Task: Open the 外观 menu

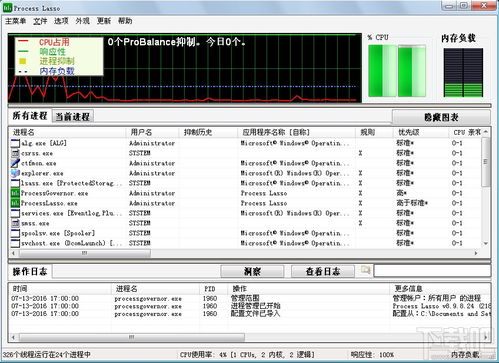Action: point(82,21)
